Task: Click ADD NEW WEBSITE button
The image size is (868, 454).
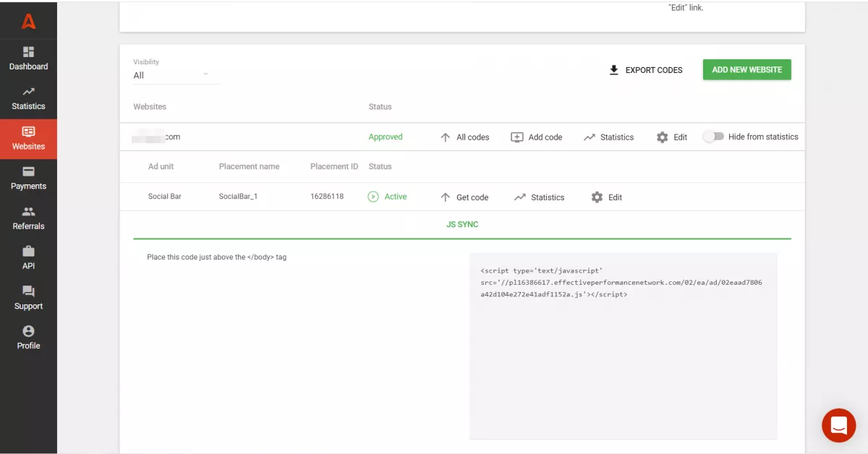Action: [x=747, y=69]
